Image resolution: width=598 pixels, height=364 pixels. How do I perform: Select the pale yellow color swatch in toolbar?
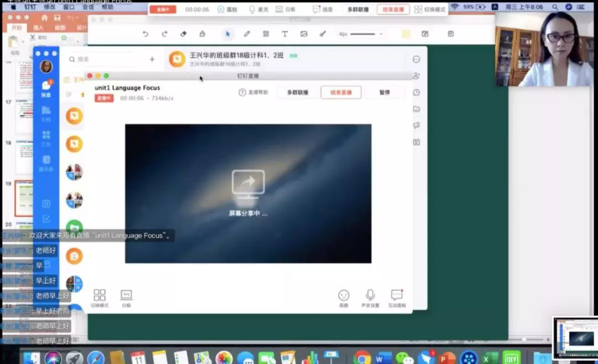tap(406, 34)
